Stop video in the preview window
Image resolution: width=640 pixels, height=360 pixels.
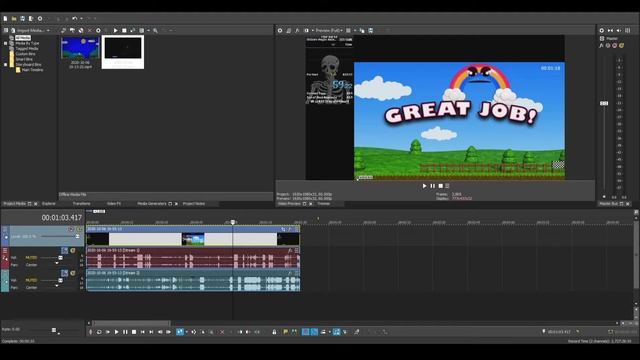(440, 186)
